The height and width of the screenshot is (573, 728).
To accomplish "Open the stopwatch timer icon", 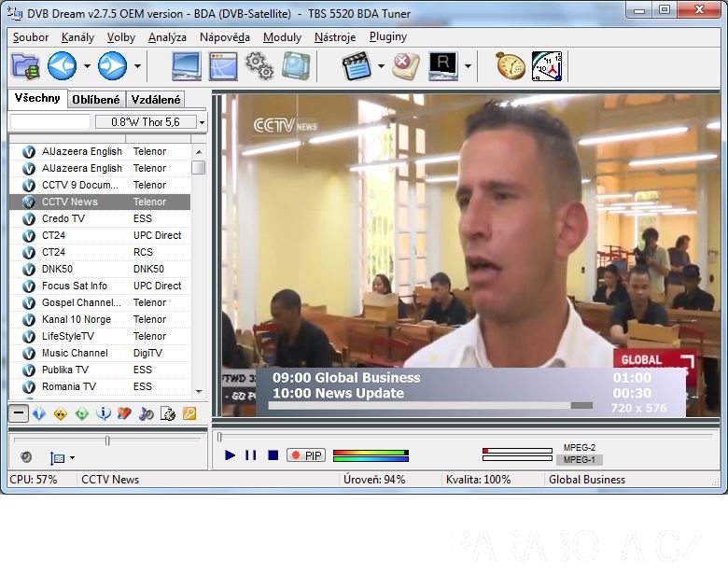I will click(511, 66).
